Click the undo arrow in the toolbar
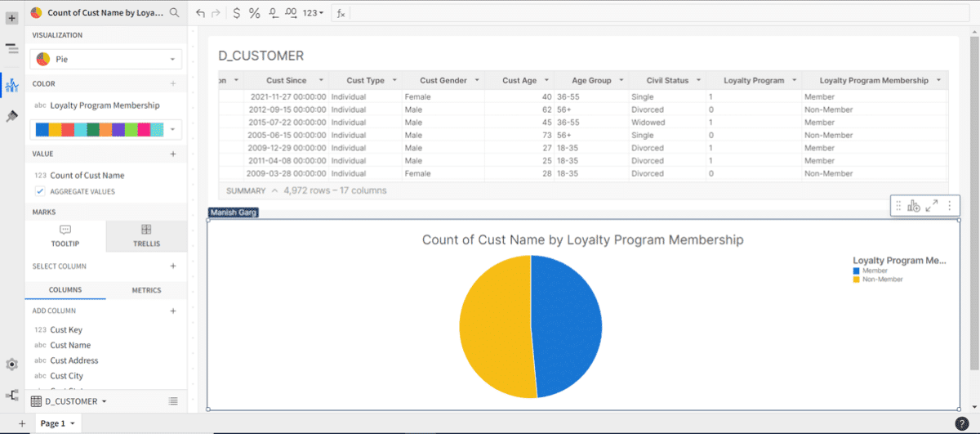The image size is (980, 434). (x=201, y=13)
